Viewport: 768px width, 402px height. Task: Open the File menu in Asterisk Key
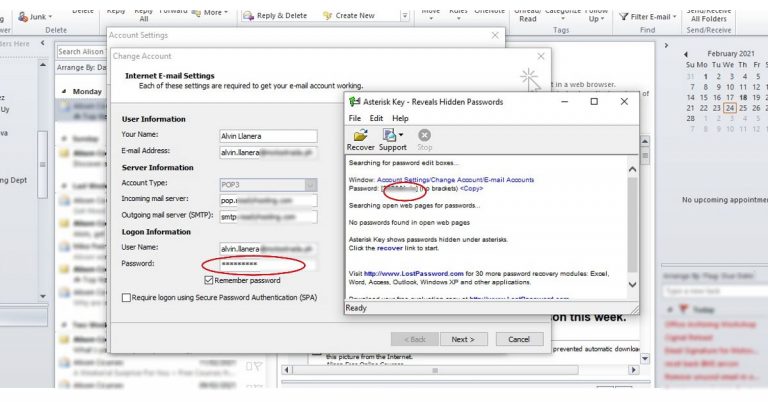[x=355, y=118]
